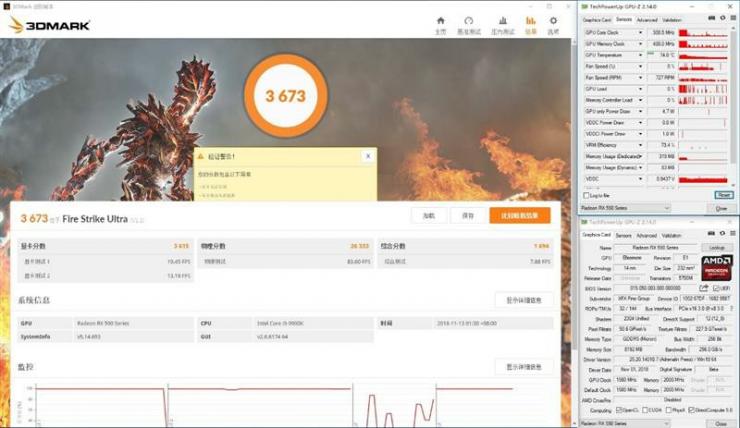Open GPU selector dropdown in Graphics Card window
Viewport: 740px width, 428px height.
coord(625,424)
